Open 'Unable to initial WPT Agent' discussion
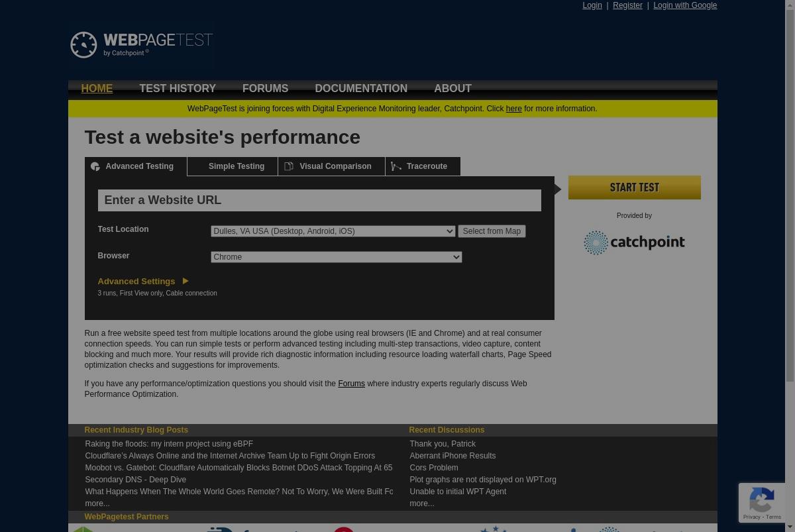795x532 pixels. [x=458, y=492]
